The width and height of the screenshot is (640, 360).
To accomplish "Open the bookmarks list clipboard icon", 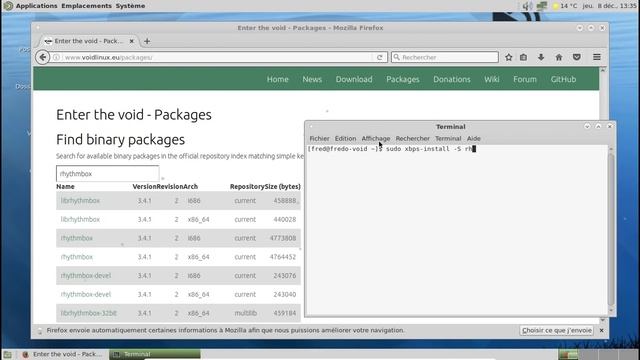I will 524,57.
